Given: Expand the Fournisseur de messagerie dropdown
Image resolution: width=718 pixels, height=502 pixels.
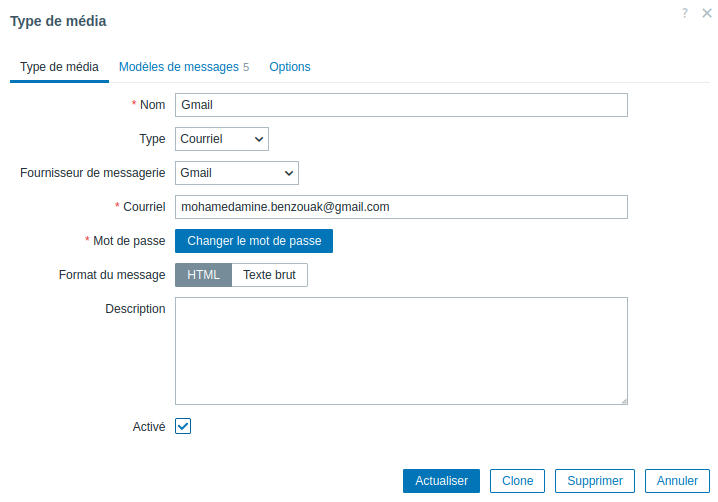Looking at the screenshot, I should click(237, 173).
